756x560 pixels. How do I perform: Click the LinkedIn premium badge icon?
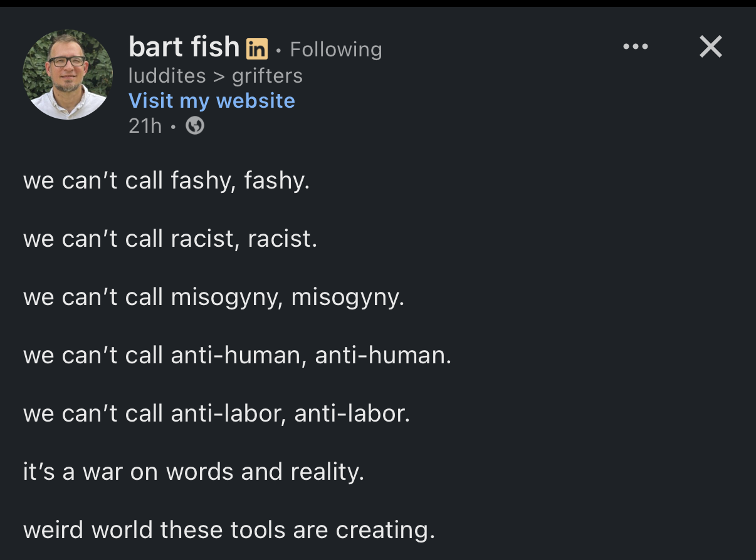click(257, 48)
